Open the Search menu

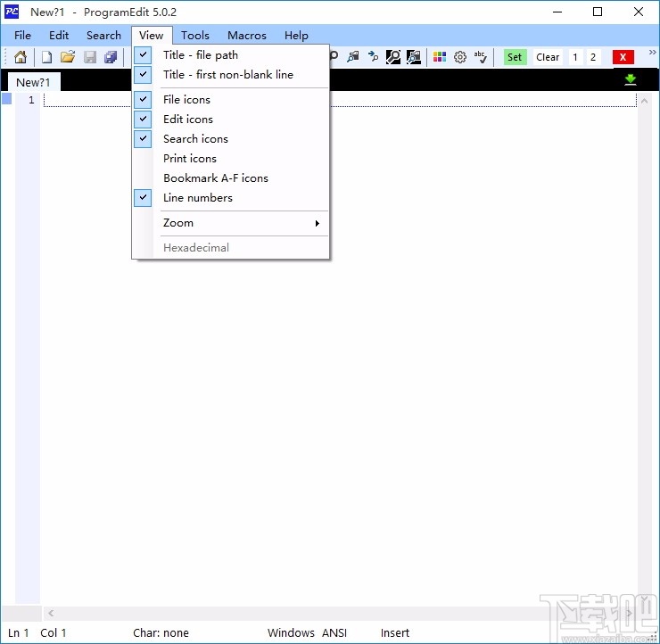103,36
